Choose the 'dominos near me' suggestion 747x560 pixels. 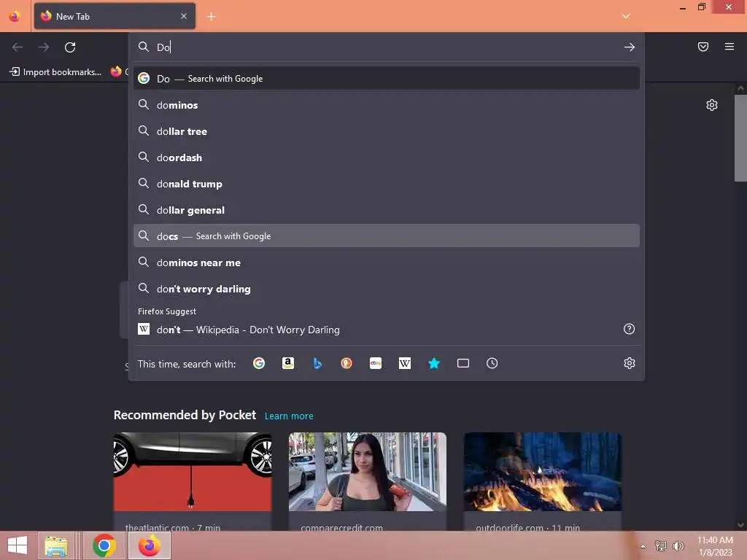point(387,262)
